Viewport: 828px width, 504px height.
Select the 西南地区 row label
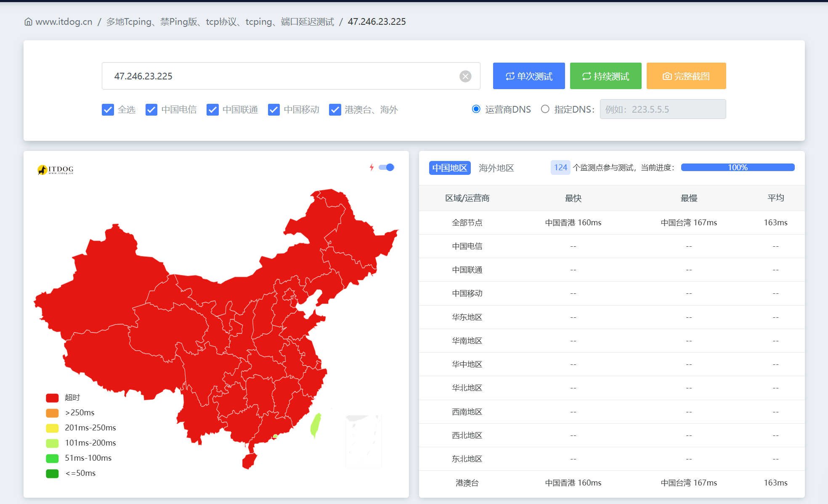click(x=467, y=412)
